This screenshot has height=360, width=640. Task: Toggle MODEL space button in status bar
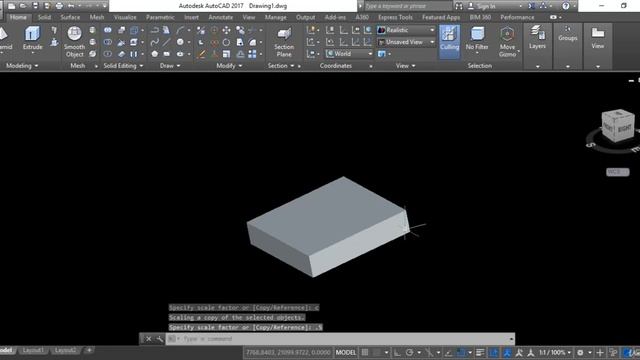(x=345, y=352)
